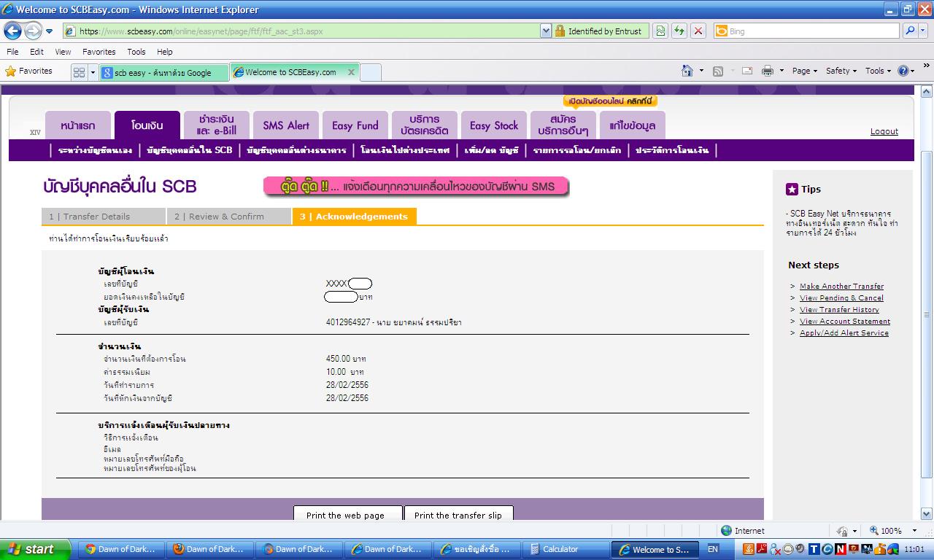This screenshot has width=934, height=560.
Task: Open Calculator from the taskbar
Action: (x=561, y=549)
